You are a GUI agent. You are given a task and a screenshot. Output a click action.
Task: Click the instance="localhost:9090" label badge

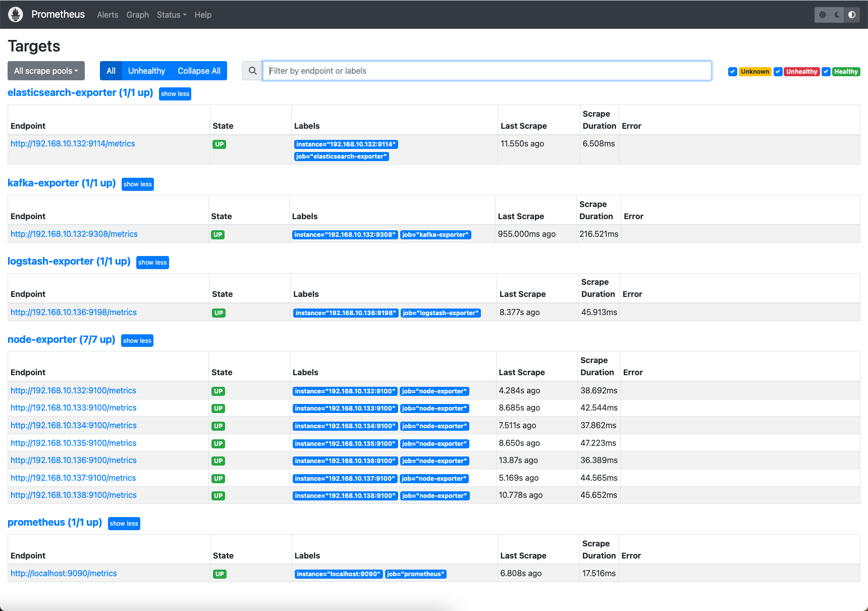click(x=339, y=574)
